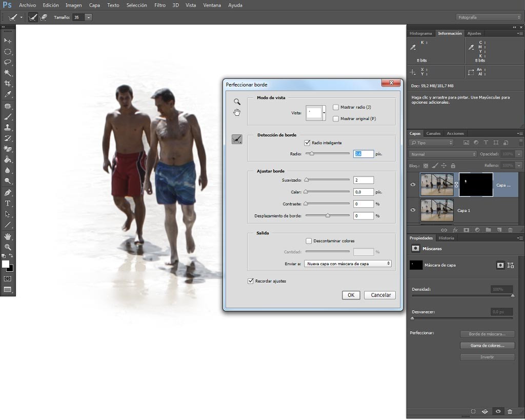
Task: Switch to the Canales tab
Action: 433,133
